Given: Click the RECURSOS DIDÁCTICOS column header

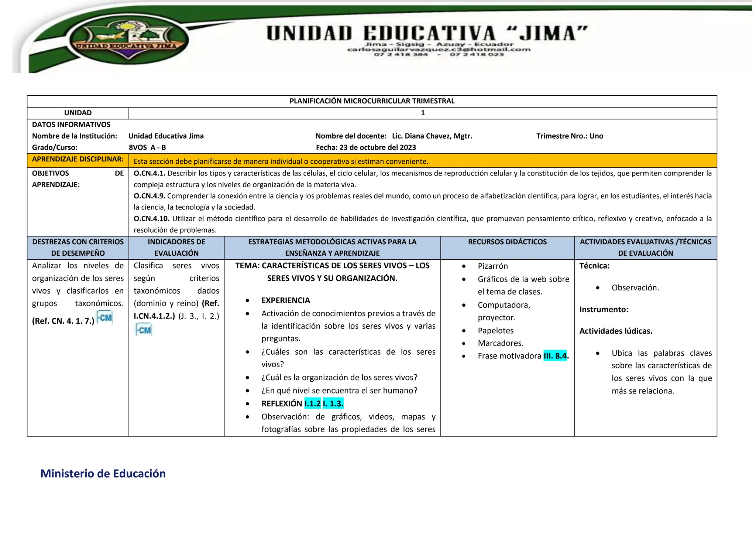Looking at the screenshot, I should (507, 242).
